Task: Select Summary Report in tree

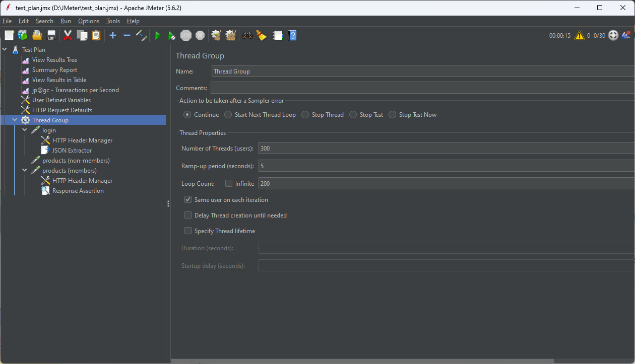Action: coord(54,70)
